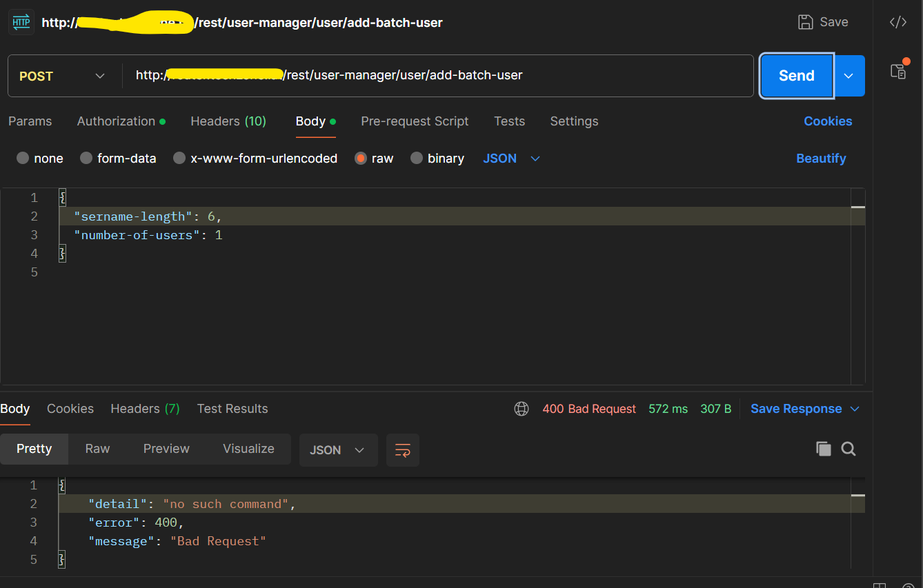
Task: Copy the response body using copy icon
Action: click(823, 449)
